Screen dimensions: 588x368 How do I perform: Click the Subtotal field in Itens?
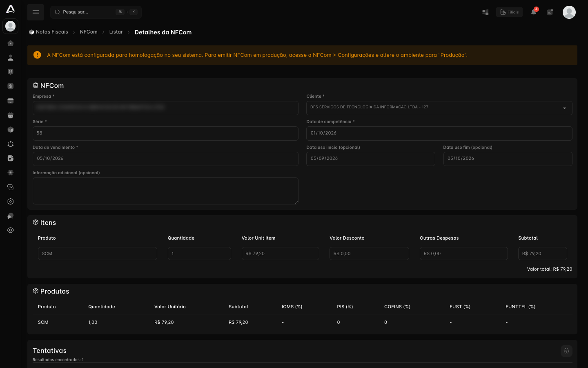(543, 254)
